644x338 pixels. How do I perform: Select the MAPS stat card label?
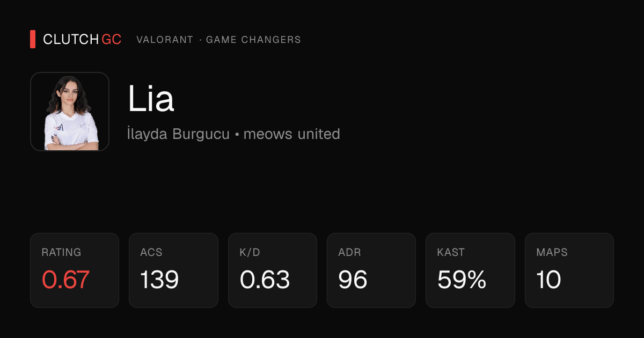(552, 252)
